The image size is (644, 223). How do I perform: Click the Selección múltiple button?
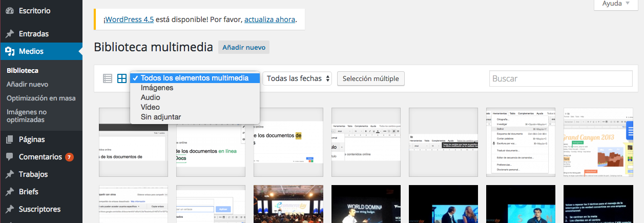[371, 78]
